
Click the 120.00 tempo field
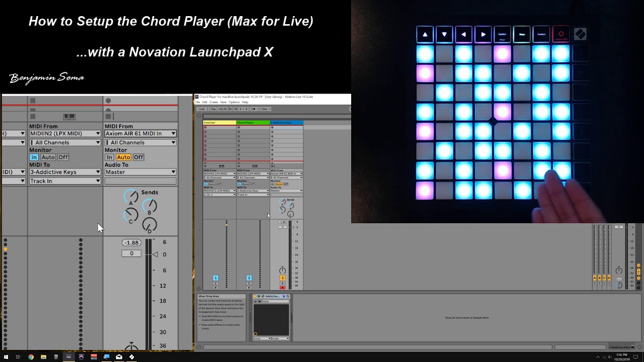[x=223, y=109]
